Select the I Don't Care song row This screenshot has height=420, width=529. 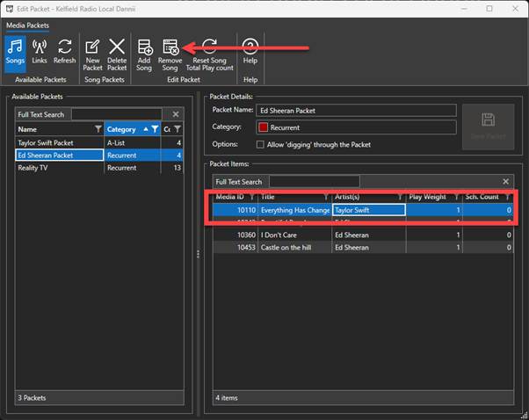tap(363, 235)
